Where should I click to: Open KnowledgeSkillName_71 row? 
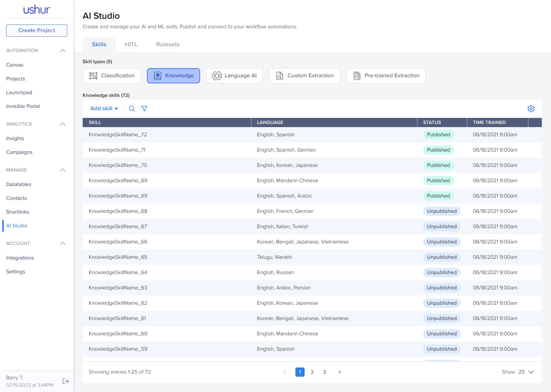point(312,150)
